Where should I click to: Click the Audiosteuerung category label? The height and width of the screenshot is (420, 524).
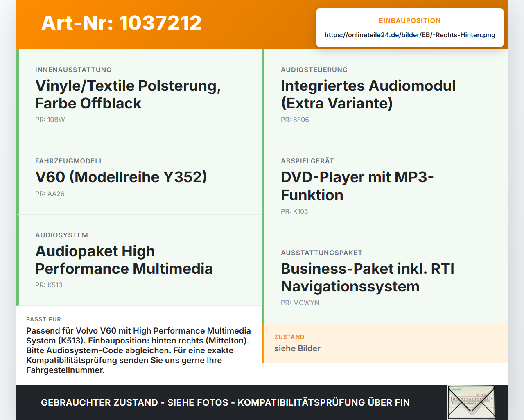pos(314,70)
